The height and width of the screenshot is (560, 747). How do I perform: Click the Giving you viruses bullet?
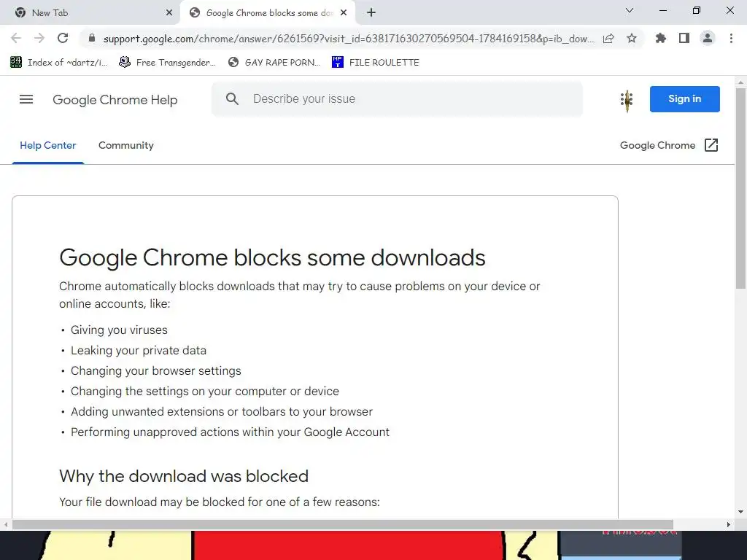click(x=119, y=330)
